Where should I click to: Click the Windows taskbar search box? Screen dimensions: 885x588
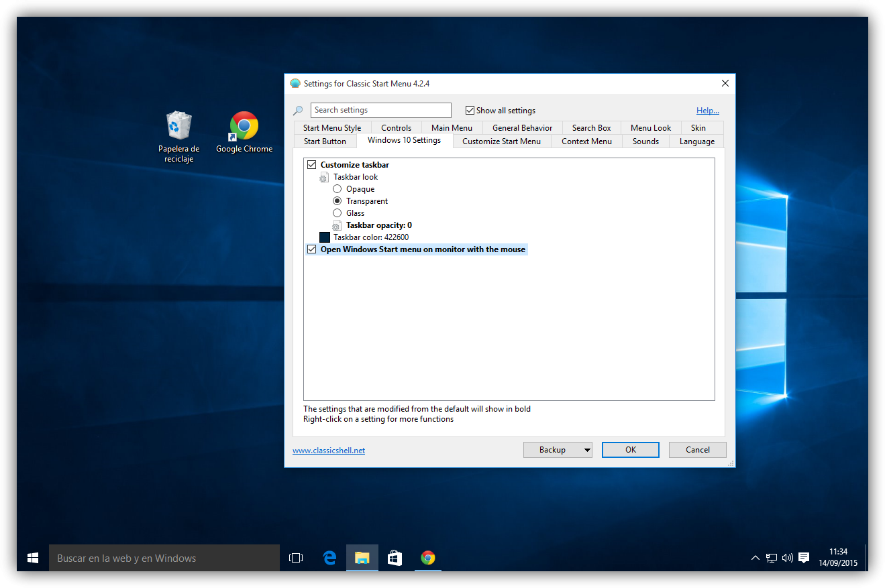(164, 558)
